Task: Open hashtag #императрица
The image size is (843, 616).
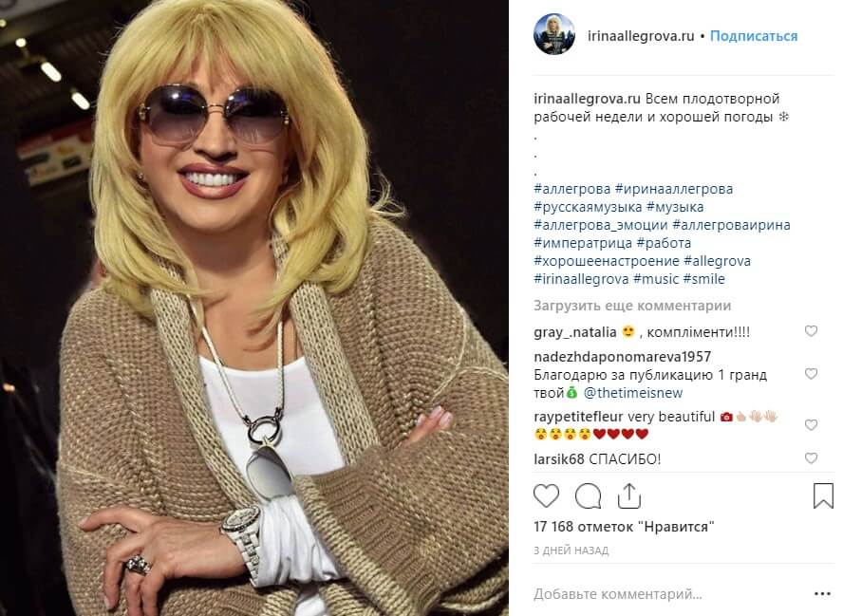Action: (583, 243)
